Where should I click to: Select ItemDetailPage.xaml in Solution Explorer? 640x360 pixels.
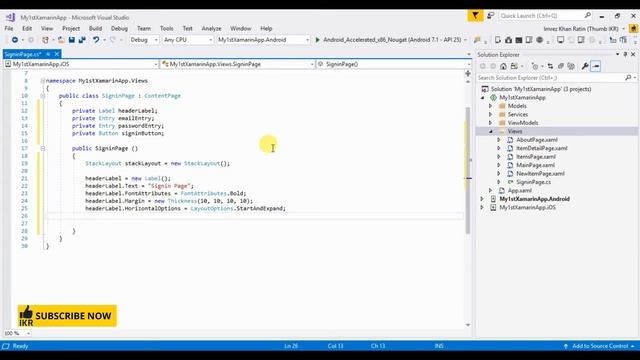(542, 148)
